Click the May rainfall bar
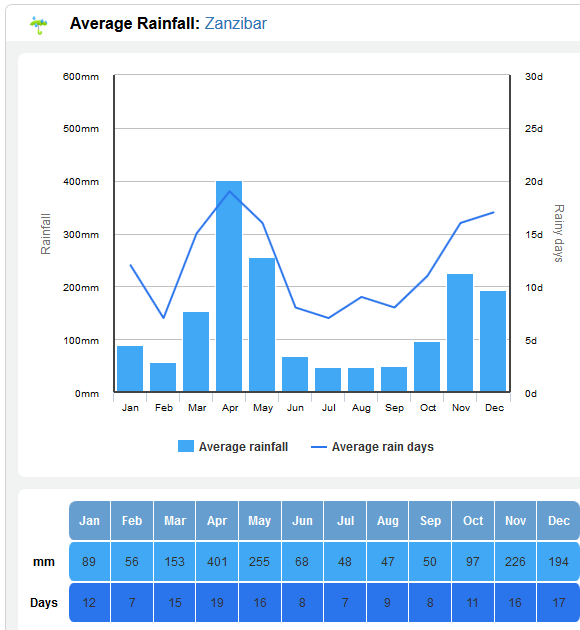580x630 pixels. 262,325
